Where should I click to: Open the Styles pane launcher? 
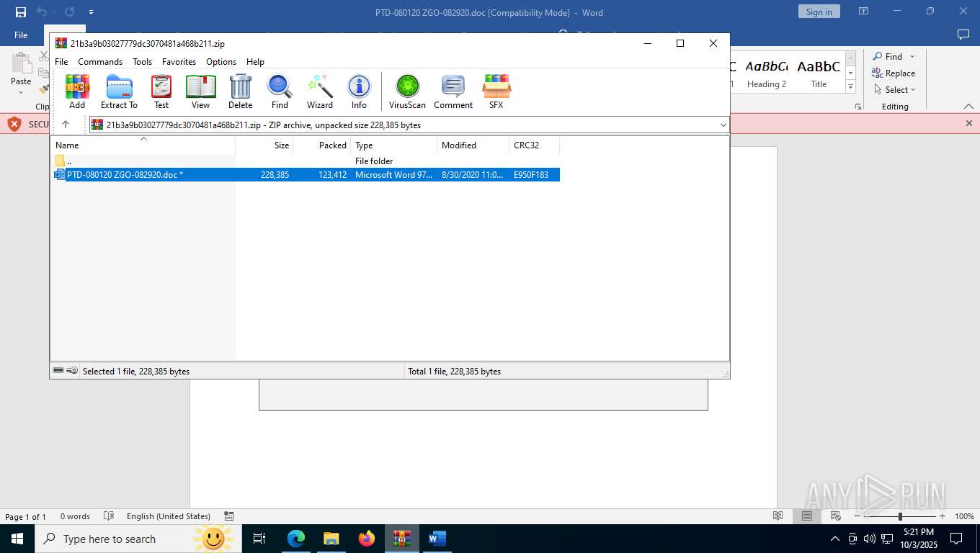click(858, 107)
